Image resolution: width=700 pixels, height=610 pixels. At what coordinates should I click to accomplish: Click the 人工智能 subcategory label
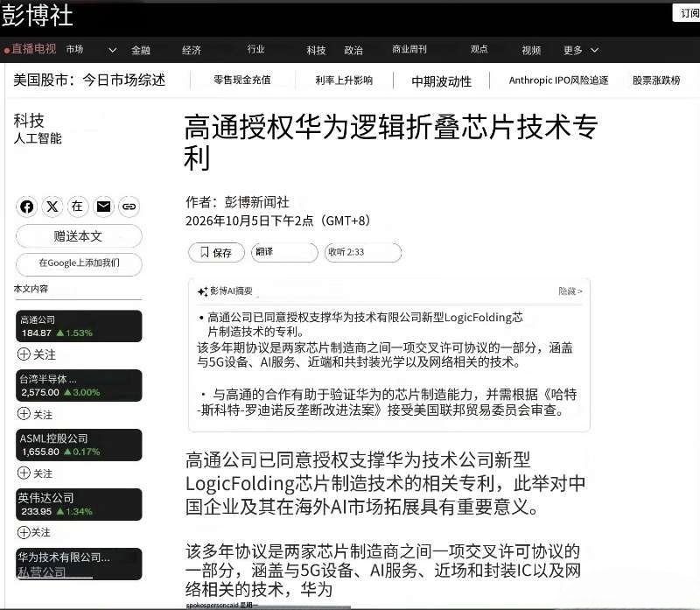(x=38, y=138)
